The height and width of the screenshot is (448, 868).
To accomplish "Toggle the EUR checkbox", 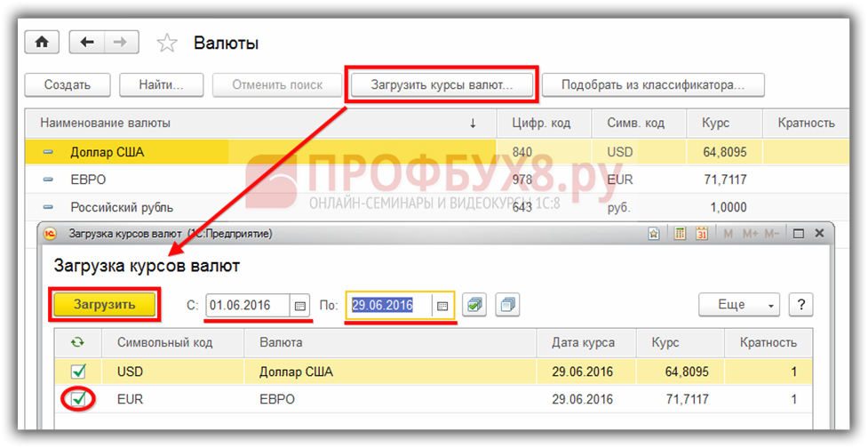I will 78,399.
